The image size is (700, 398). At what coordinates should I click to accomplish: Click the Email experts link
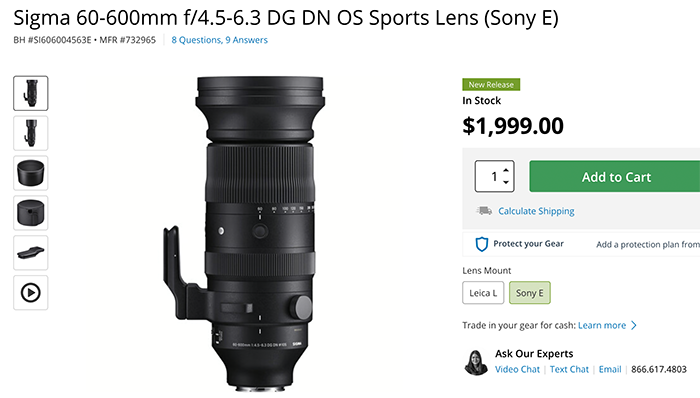click(x=610, y=369)
